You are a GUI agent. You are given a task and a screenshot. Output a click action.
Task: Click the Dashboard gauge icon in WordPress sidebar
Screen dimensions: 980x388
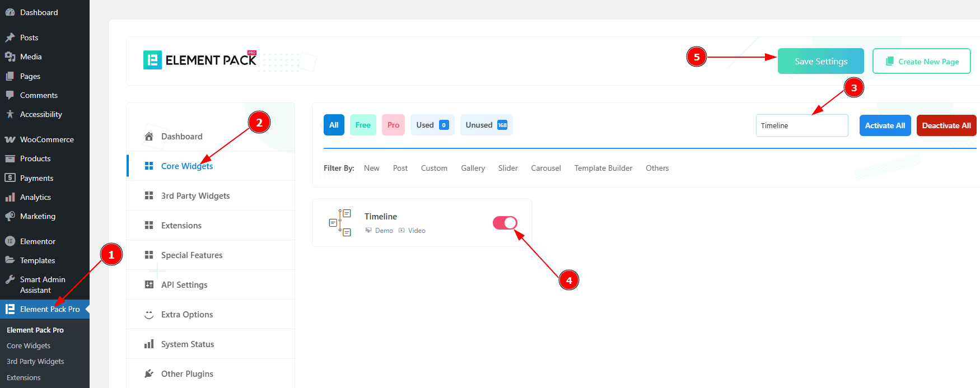point(10,12)
